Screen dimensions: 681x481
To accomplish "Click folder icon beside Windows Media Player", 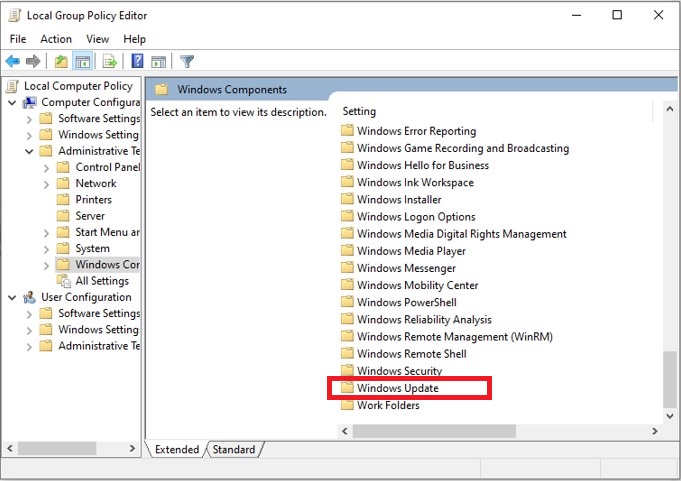I will (347, 250).
